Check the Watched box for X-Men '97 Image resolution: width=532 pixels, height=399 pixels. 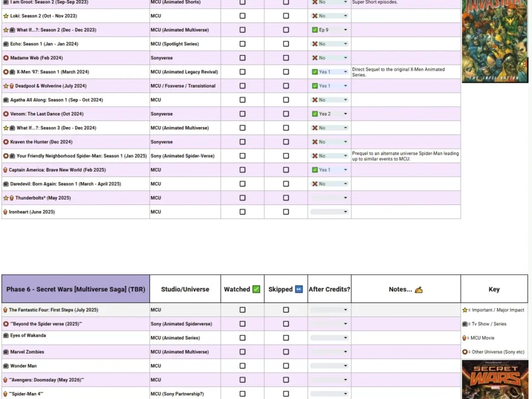(242, 71)
